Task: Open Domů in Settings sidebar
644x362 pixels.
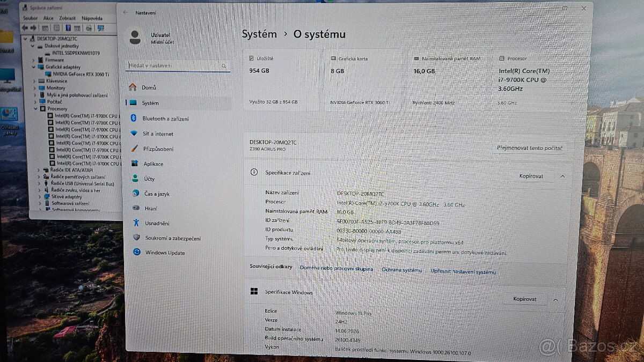Action: pyautogui.click(x=149, y=87)
